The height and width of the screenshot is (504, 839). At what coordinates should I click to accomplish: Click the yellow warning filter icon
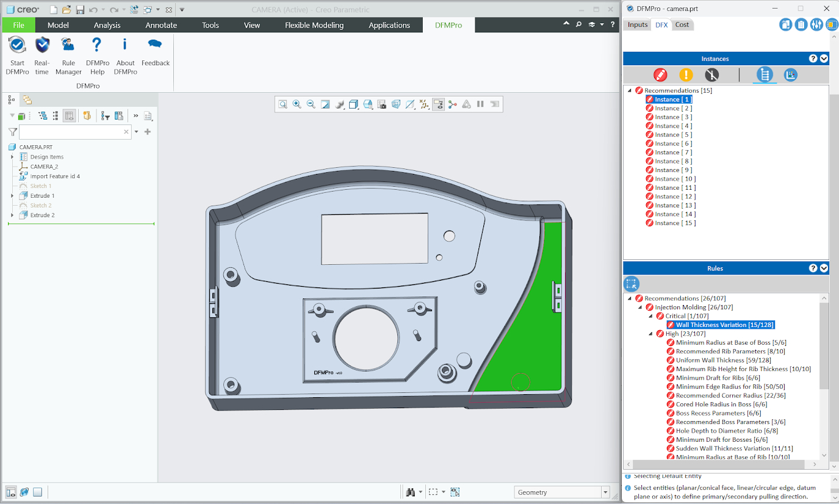(686, 75)
